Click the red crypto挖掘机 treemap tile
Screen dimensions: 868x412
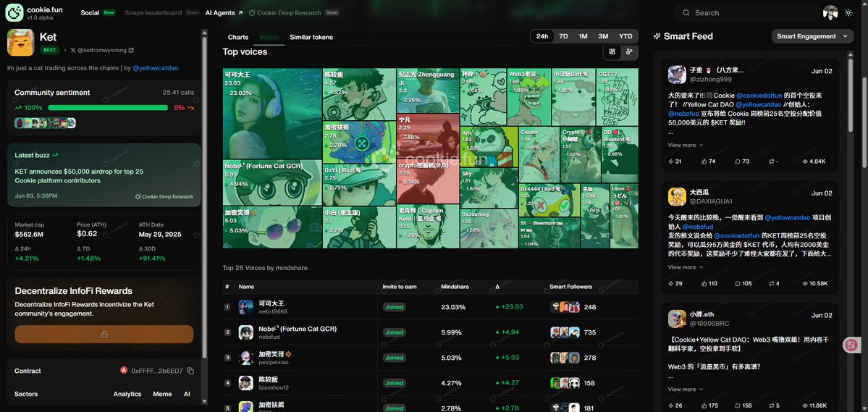coord(428,182)
